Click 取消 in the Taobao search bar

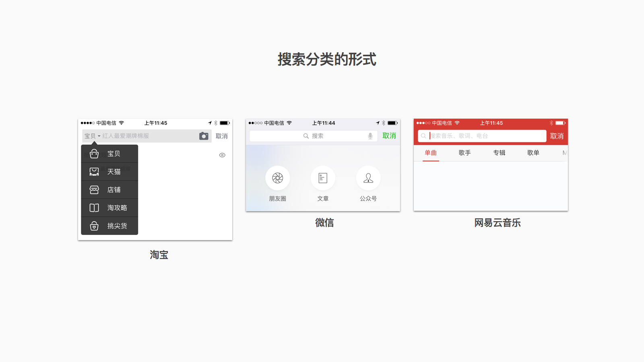[x=222, y=136]
